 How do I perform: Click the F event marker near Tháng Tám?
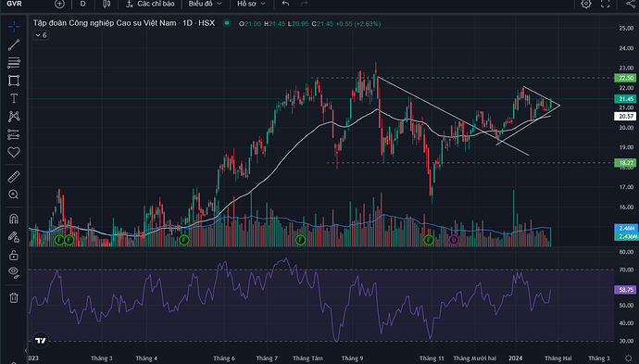point(300,240)
